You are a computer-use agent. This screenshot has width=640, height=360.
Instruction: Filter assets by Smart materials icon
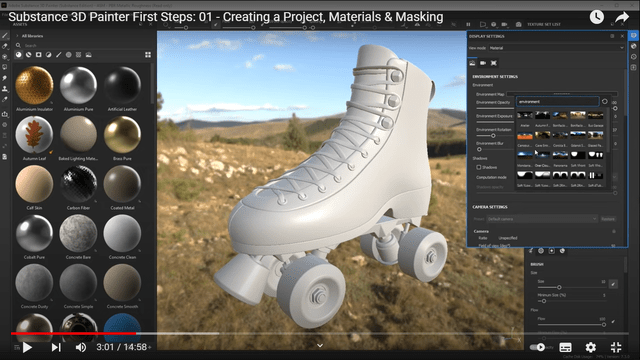pos(29,55)
